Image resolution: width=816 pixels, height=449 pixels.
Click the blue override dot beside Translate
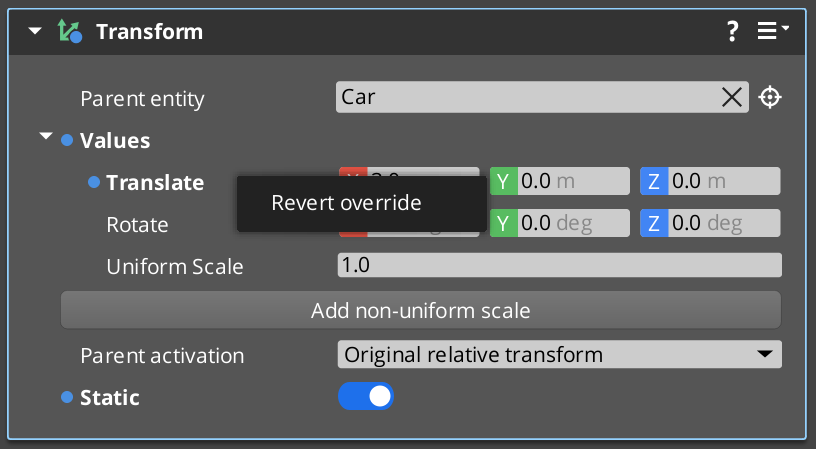point(94,182)
